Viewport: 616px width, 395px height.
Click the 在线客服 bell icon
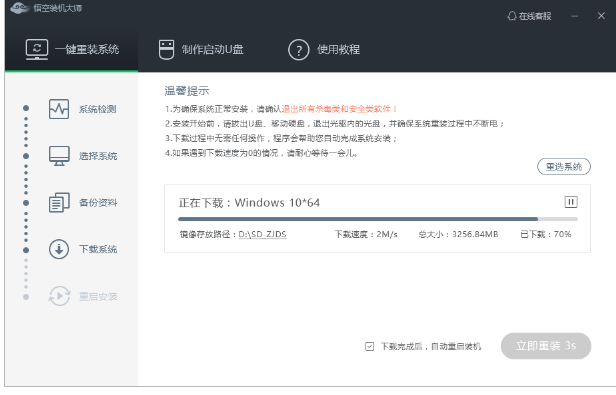[x=512, y=16]
